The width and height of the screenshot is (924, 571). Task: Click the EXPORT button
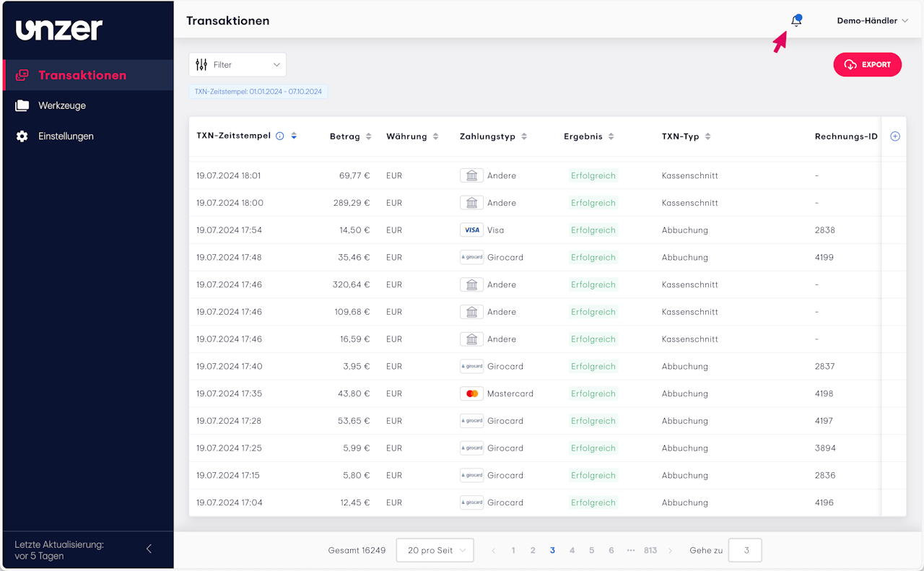click(867, 65)
